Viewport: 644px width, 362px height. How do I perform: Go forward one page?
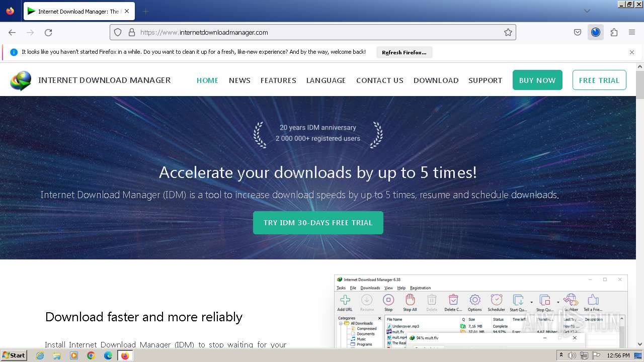pos(30,32)
